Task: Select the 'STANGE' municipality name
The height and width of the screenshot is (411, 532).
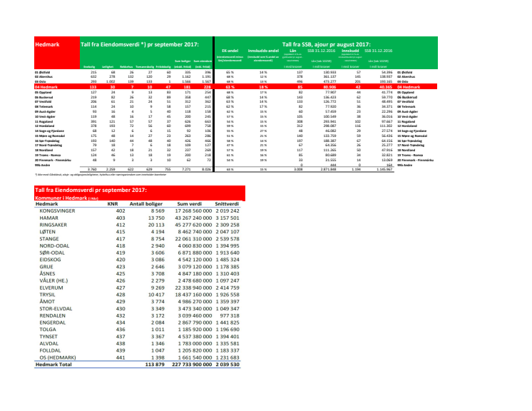Action: pos(49,239)
